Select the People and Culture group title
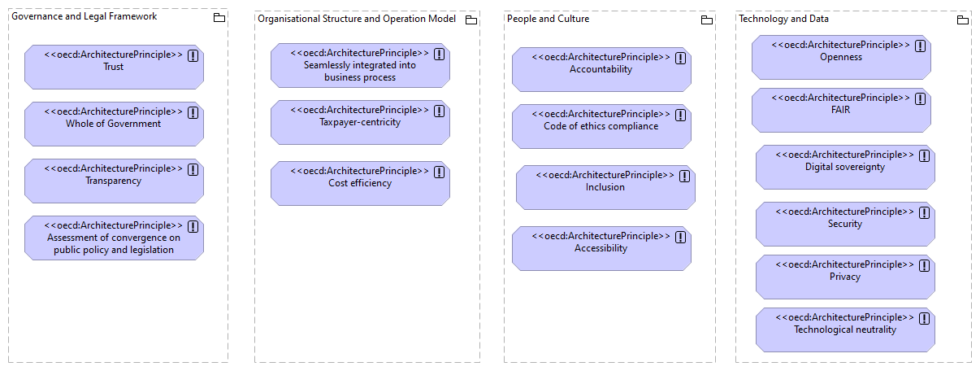The height and width of the screenshot is (371, 980). pyautogui.click(x=549, y=19)
